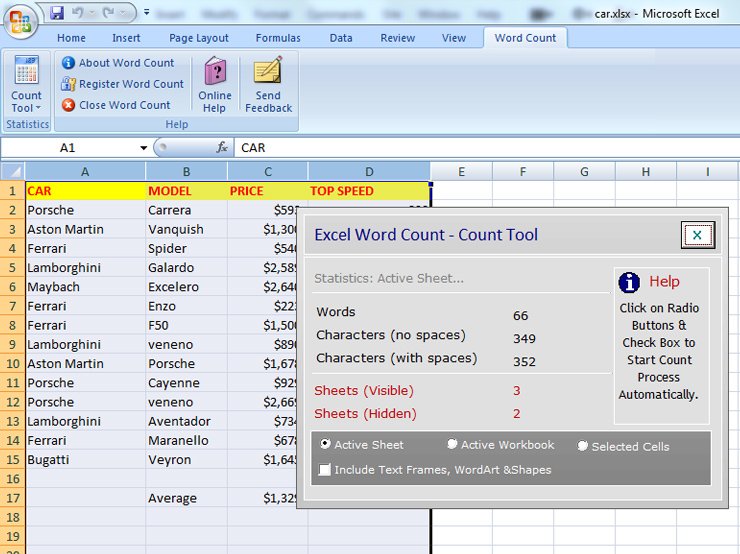The height and width of the screenshot is (554, 740).
Task: Select row 1 header
Action: (x=13, y=191)
